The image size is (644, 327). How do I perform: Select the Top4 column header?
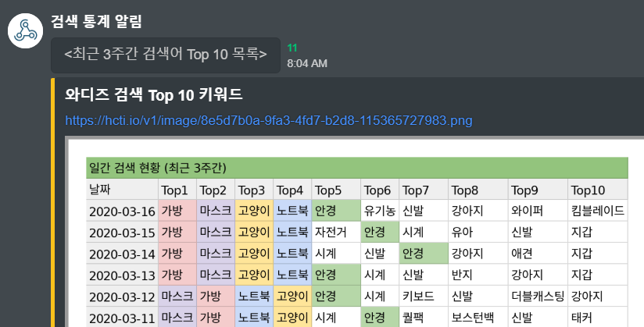click(x=292, y=190)
